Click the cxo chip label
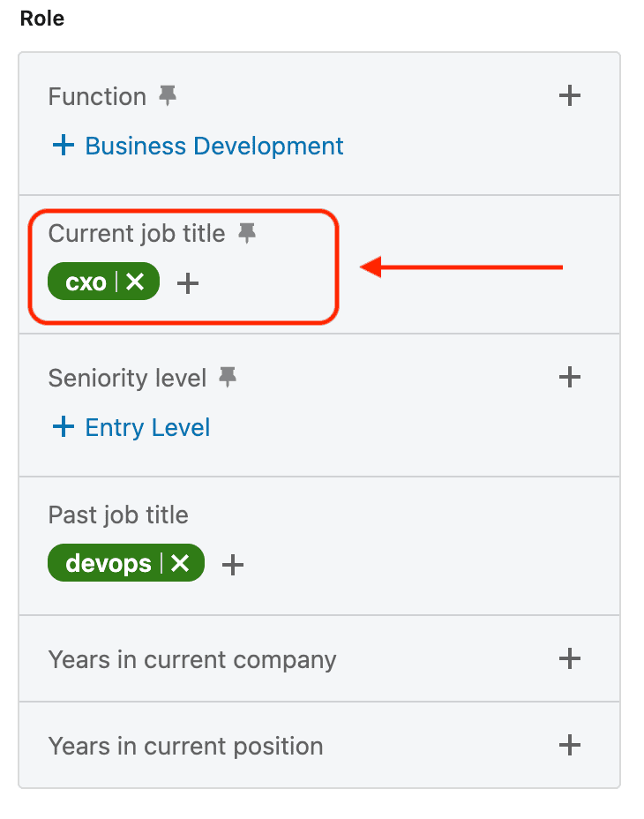Viewport: 644px width, 819px height. (x=86, y=282)
